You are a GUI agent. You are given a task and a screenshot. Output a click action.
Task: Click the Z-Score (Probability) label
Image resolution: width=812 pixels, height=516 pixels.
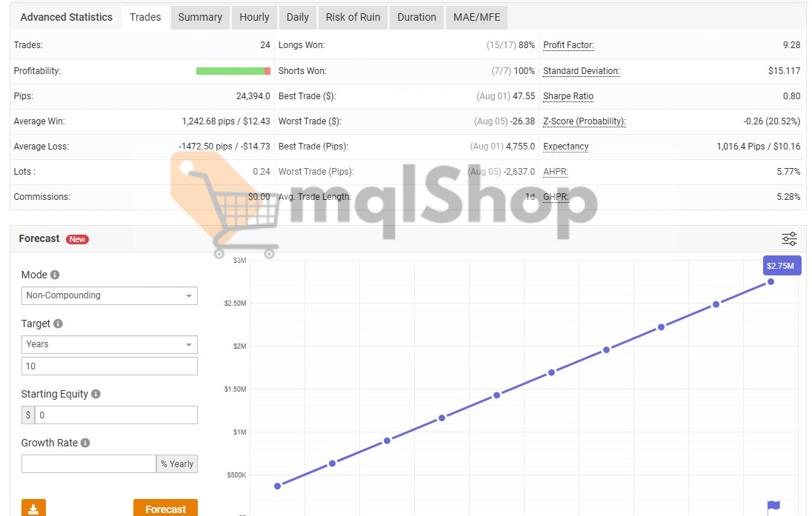pos(584,121)
